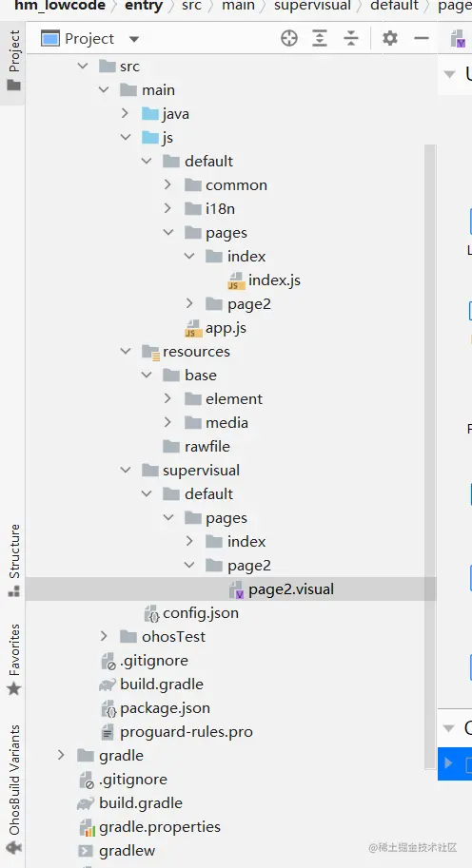Select the proguard-rules.pro file
This screenshot has height=868, width=472.
click(x=176, y=732)
